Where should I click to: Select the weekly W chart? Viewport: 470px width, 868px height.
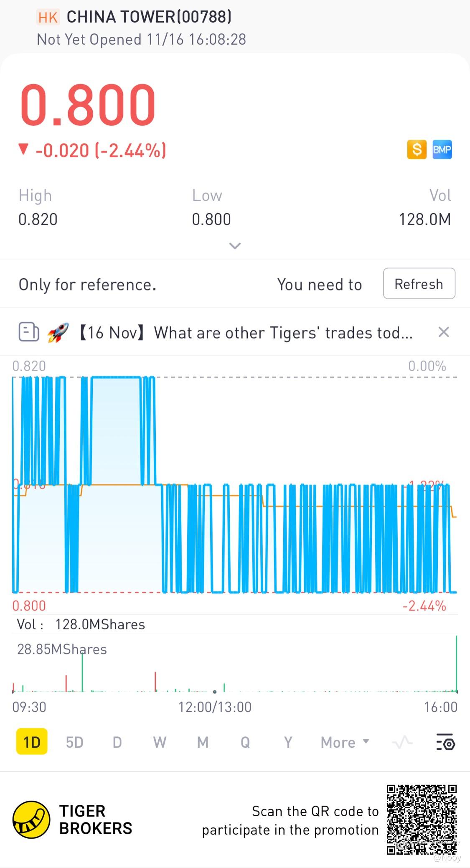160,742
